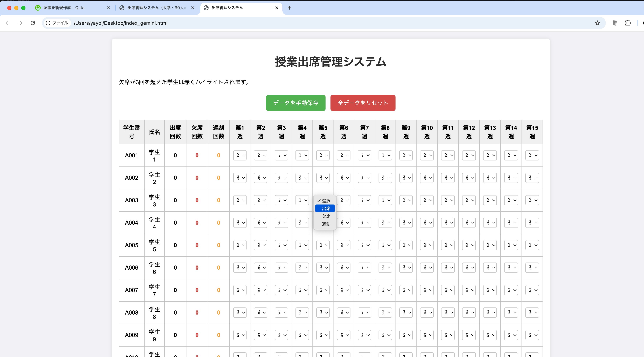
Task: Open the file info icon in address bar
Action: [48, 23]
